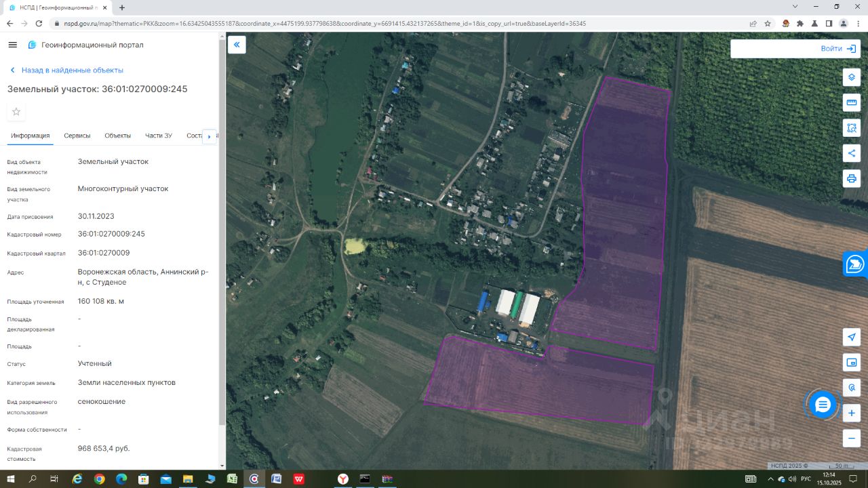Click the side panel vertical scrollbar
Image resolution: width=868 pixels, height=488 pixels.
pyautogui.click(x=222, y=230)
